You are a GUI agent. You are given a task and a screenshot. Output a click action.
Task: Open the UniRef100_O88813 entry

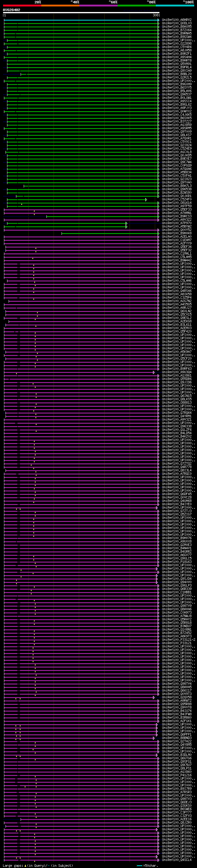pyautogui.click(x=177, y=403)
